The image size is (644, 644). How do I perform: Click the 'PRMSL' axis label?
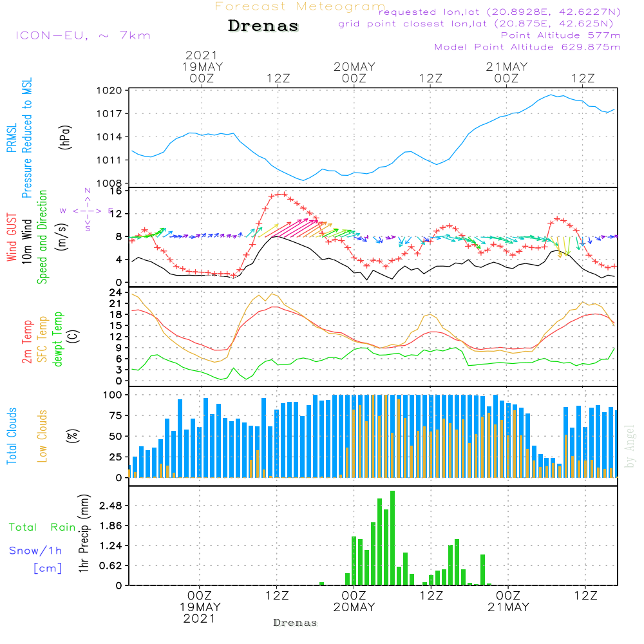pos(12,138)
